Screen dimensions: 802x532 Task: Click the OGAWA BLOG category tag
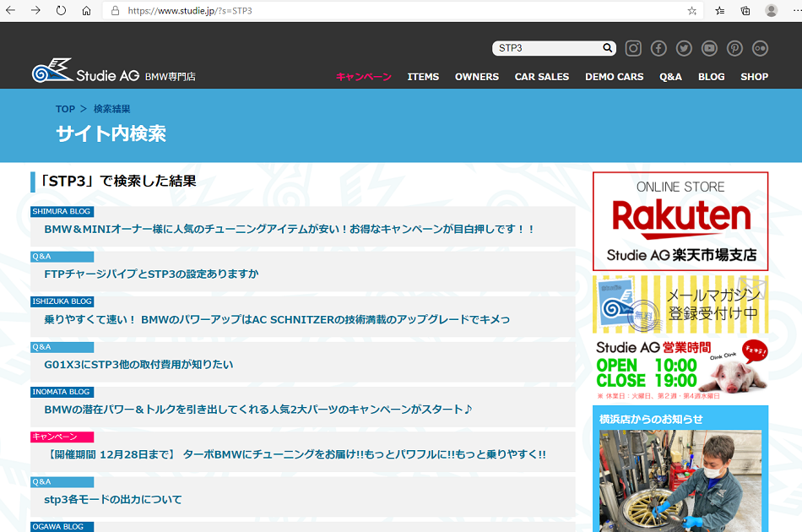click(62, 526)
